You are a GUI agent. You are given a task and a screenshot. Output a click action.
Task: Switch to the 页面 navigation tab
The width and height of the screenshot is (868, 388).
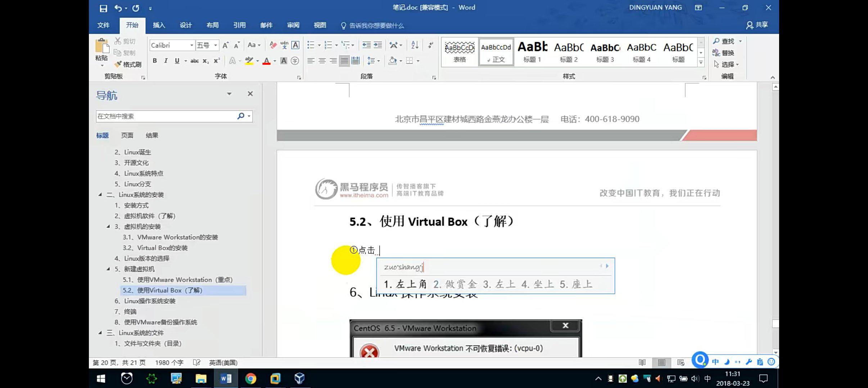click(x=127, y=135)
